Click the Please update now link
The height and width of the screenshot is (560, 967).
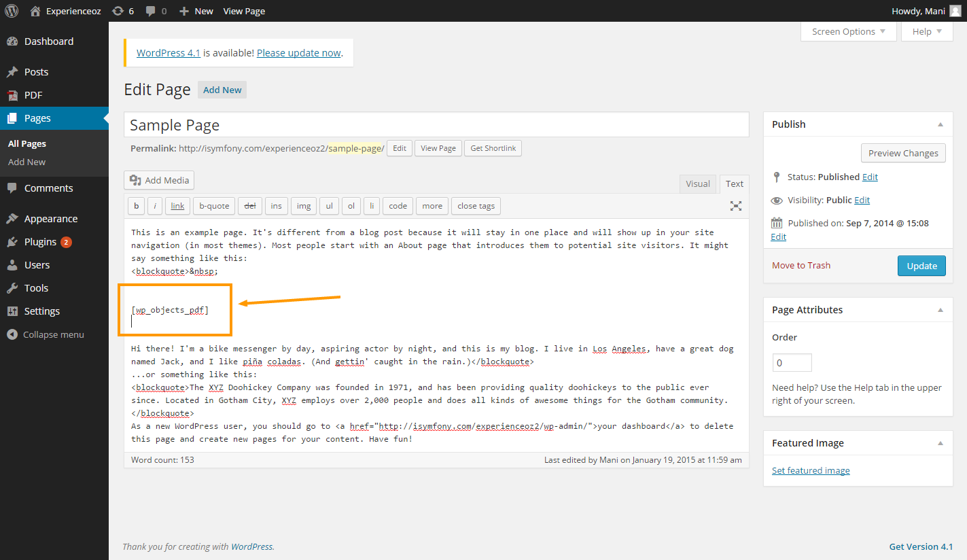(299, 53)
